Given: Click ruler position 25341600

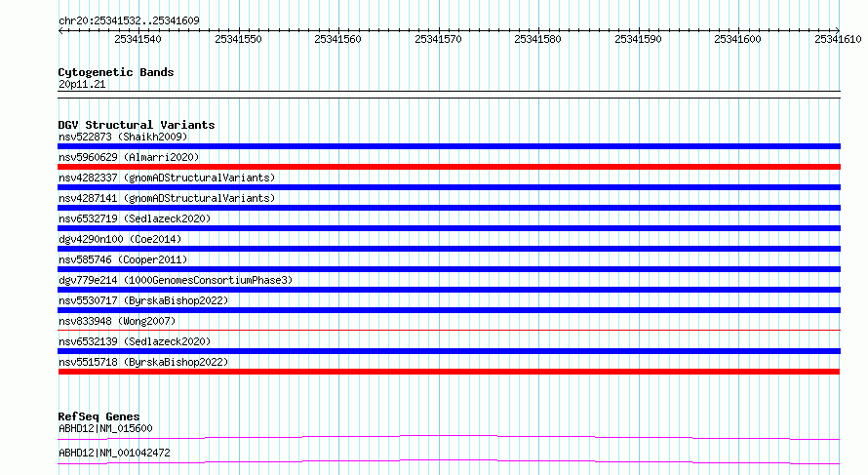Looking at the screenshot, I should 738,39.
